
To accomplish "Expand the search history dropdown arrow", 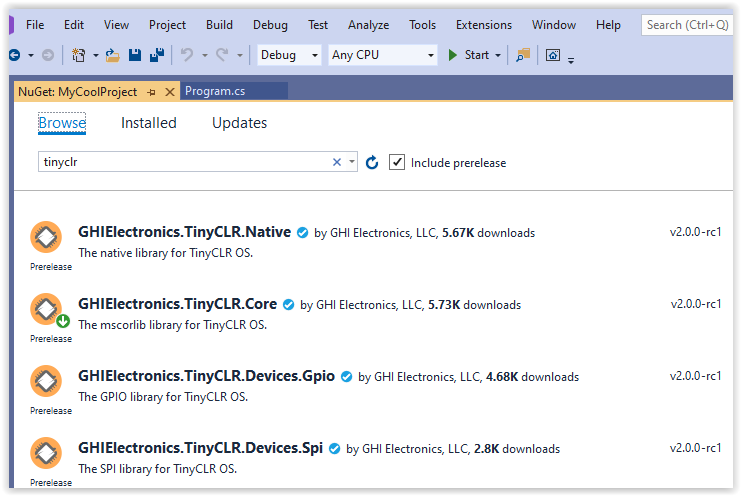I will coord(352,162).
